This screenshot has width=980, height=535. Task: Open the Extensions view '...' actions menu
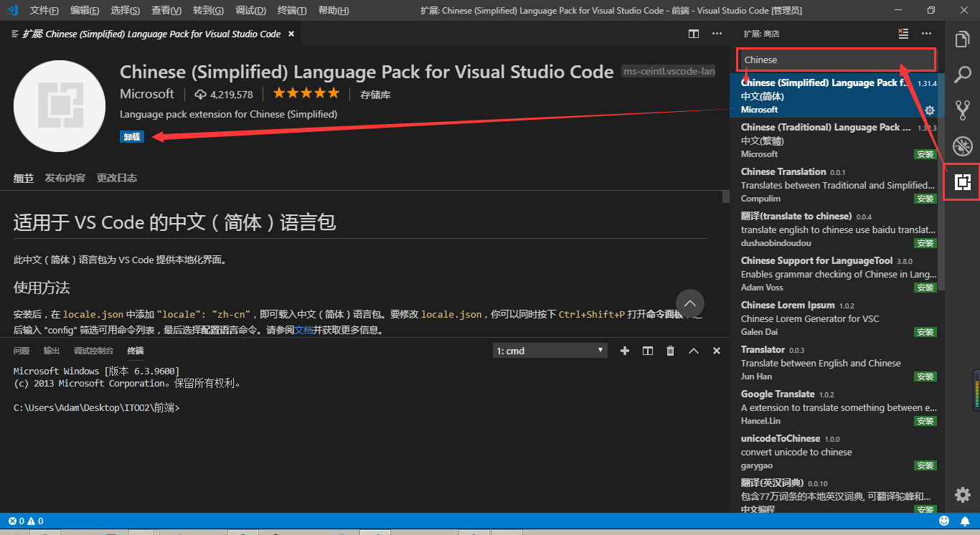point(927,34)
